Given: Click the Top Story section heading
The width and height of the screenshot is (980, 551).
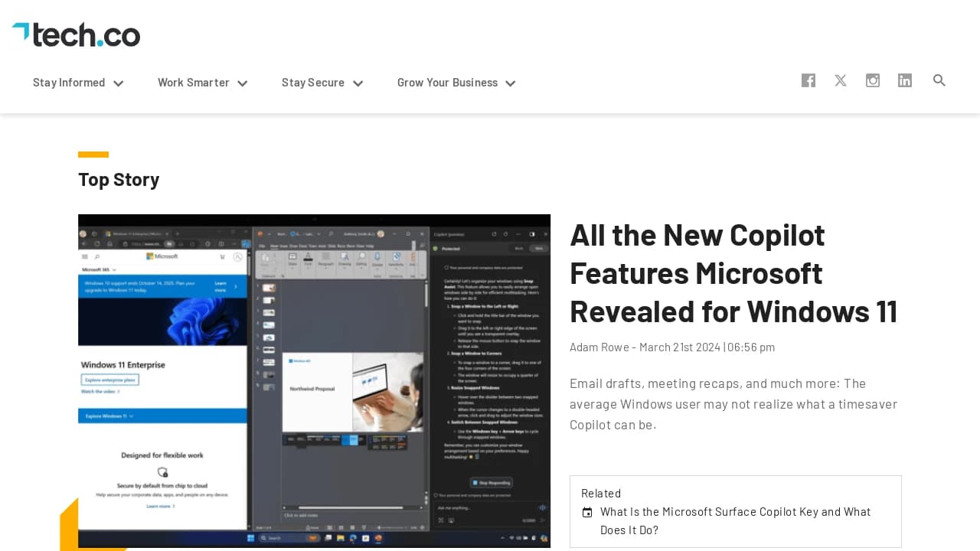Looking at the screenshot, I should pos(119,180).
